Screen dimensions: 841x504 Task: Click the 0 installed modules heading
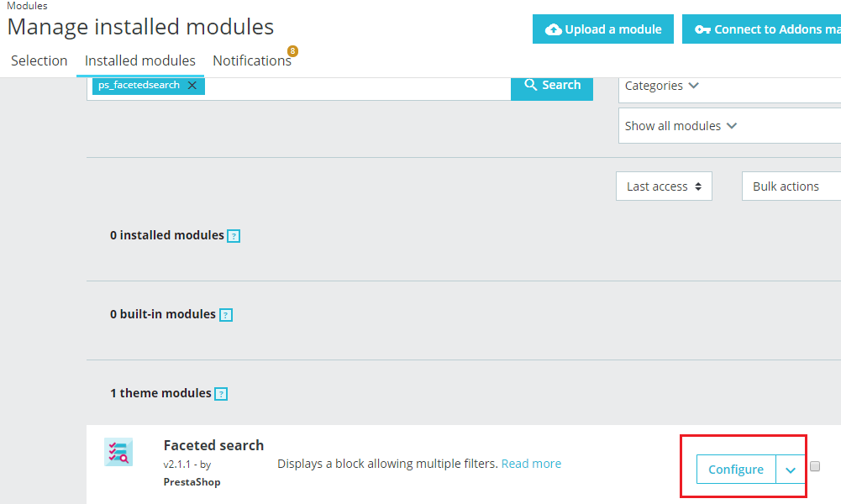[x=167, y=235]
